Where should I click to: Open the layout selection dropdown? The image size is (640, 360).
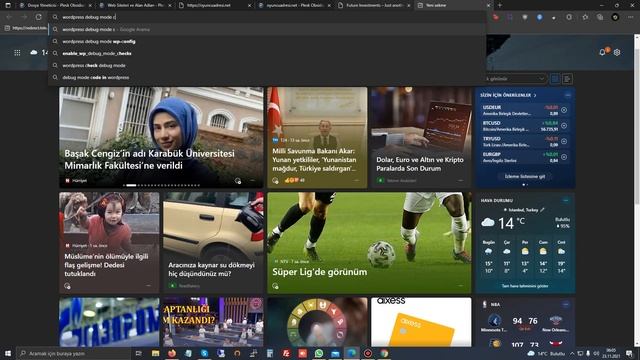pyautogui.click(x=516, y=78)
